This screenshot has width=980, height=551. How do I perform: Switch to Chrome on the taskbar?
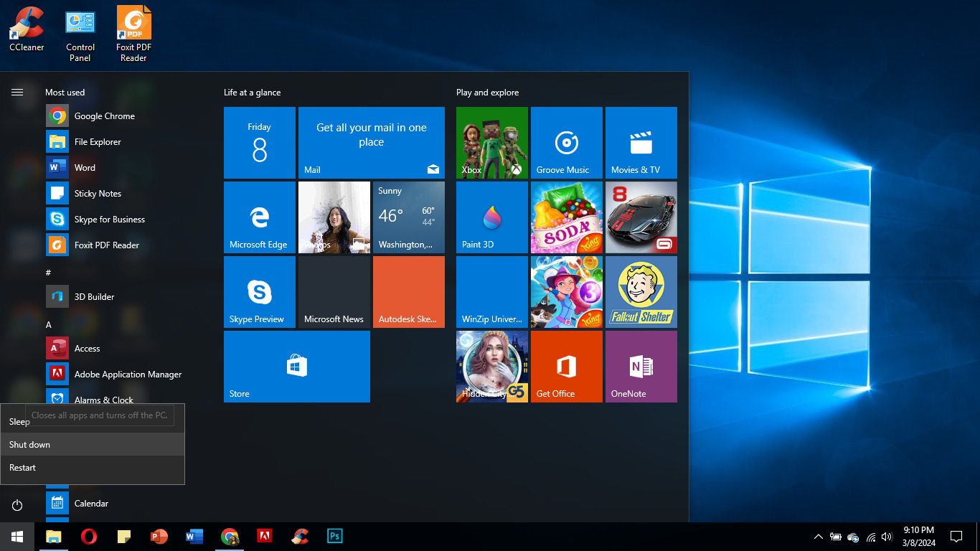[x=230, y=536]
